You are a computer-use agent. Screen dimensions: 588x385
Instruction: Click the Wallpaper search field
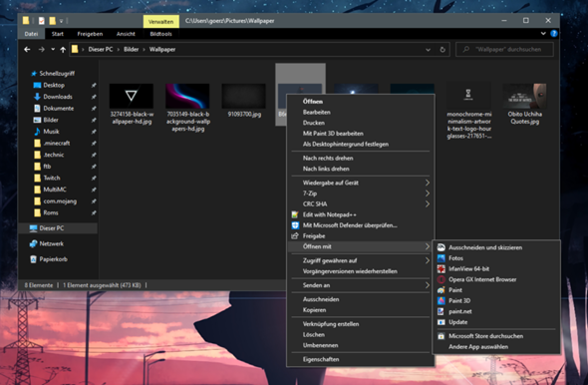point(504,50)
